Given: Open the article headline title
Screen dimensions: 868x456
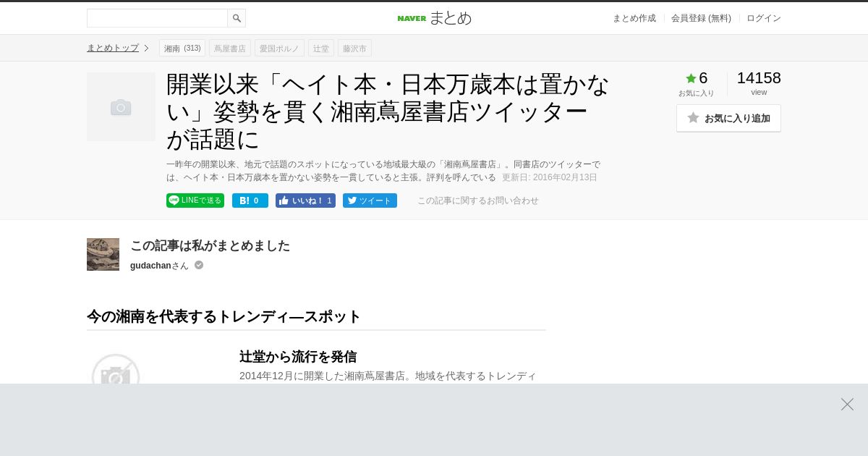Looking at the screenshot, I should 388,111.
